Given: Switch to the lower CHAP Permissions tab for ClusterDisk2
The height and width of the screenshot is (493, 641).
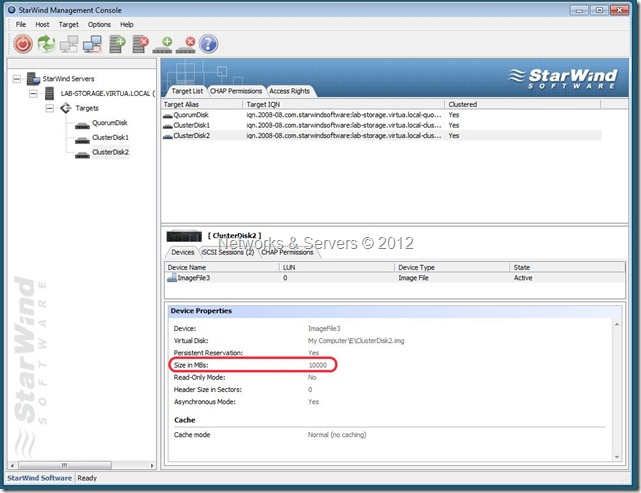Looking at the screenshot, I should click(x=287, y=252).
